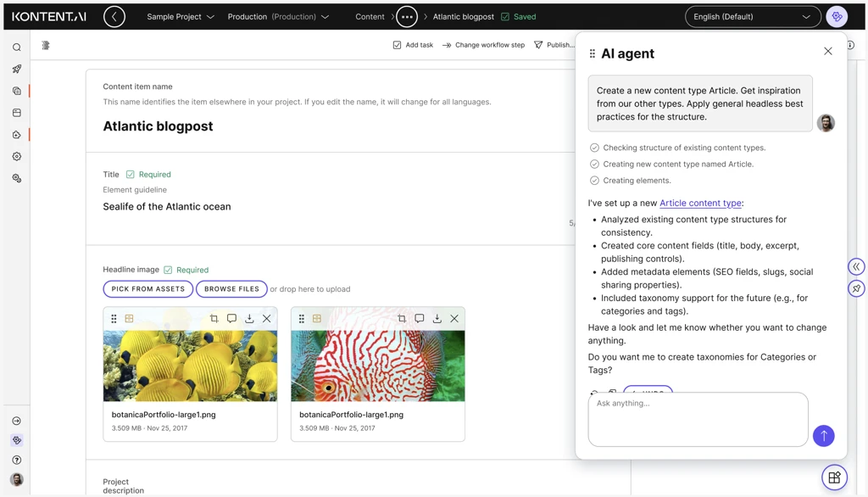Open the Sample Project dropdown
868x497 pixels.
(x=180, y=17)
